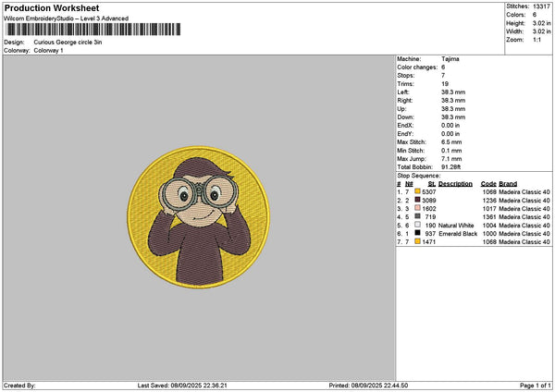Click the yellow swatch in the 5307 stitch row
This screenshot has width=555, height=392.
pyautogui.click(x=417, y=191)
